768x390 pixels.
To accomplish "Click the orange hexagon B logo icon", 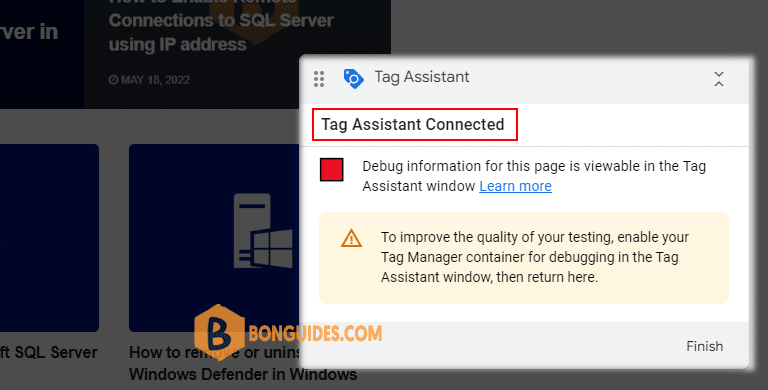I will [x=219, y=333].
